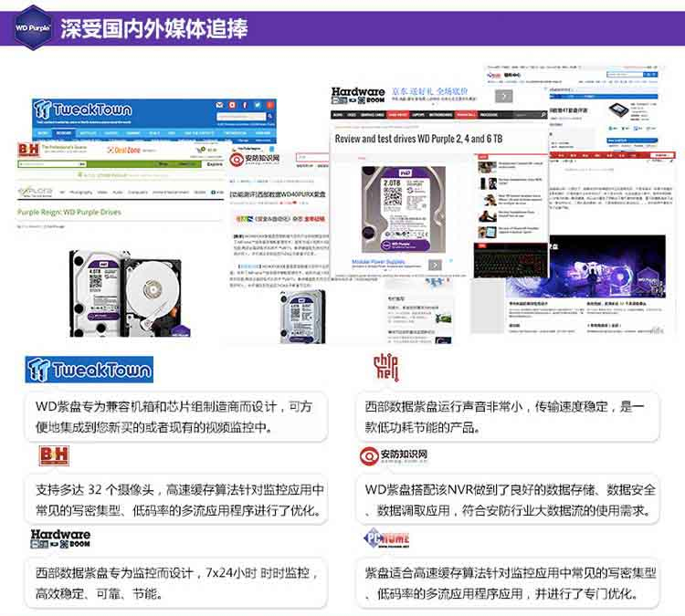
Task: Click the PChome logo above its quote
Action: pos(386,538)
